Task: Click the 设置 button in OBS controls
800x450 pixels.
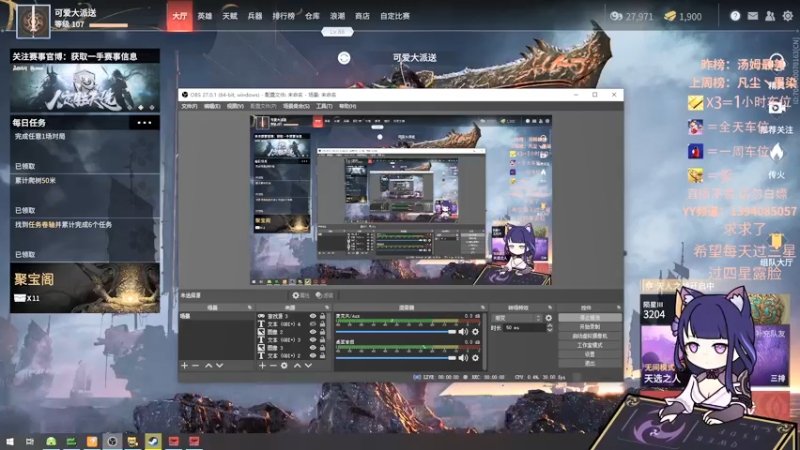Action: (590, 354)
